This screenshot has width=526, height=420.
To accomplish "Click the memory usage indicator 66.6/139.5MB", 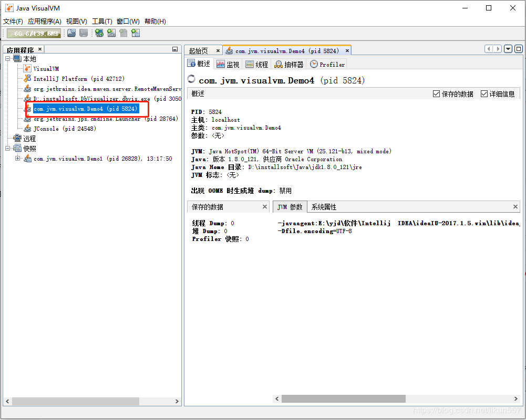I will (34, 34).
